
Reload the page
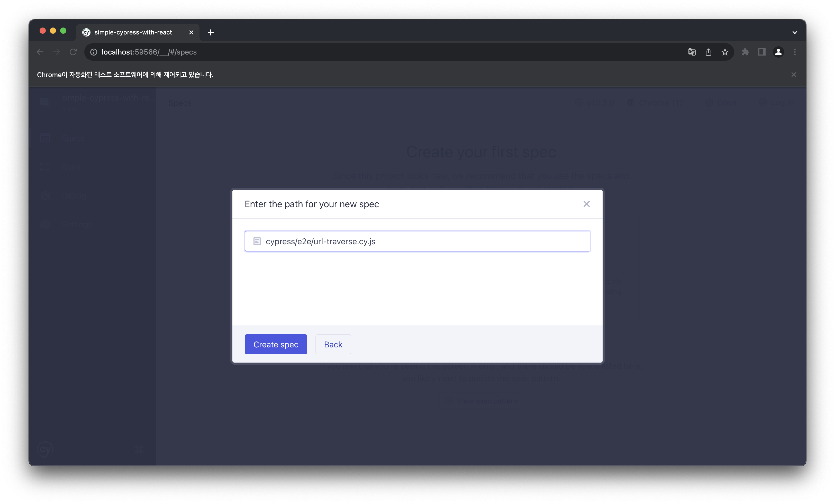pyautogui.click(x=73, y=52)
